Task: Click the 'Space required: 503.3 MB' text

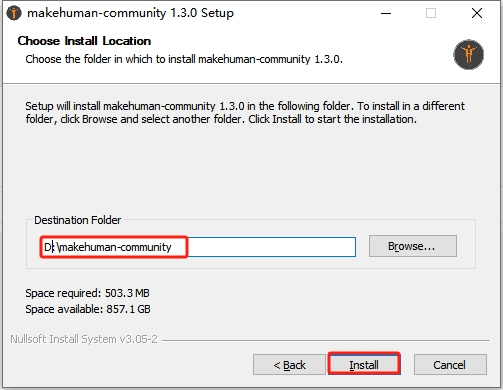Action: point(87,293)
